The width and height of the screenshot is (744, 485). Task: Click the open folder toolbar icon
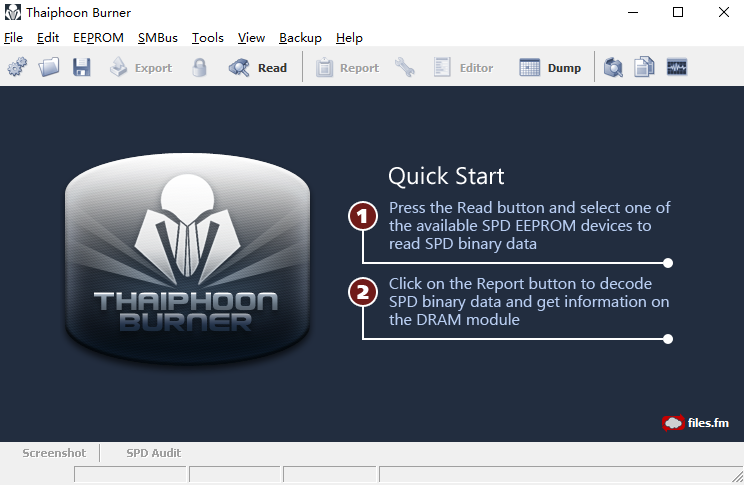[x=49, y=67]
